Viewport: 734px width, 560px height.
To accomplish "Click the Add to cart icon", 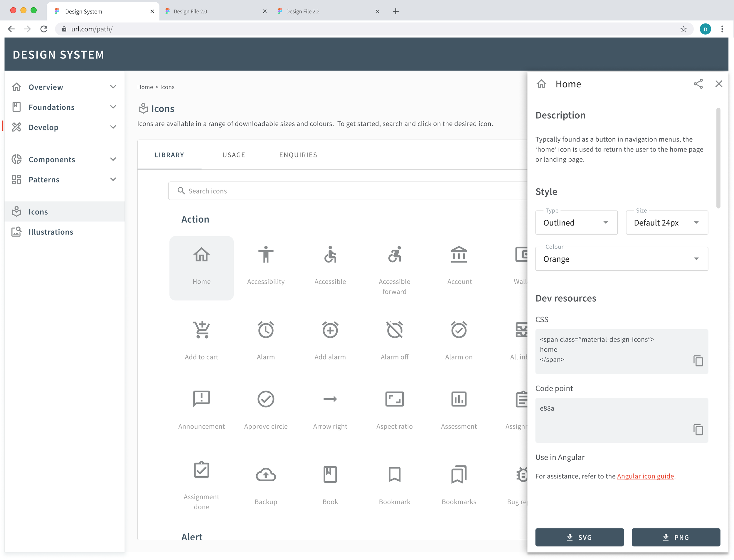I will pyautogui.click(x=201, y=337).
